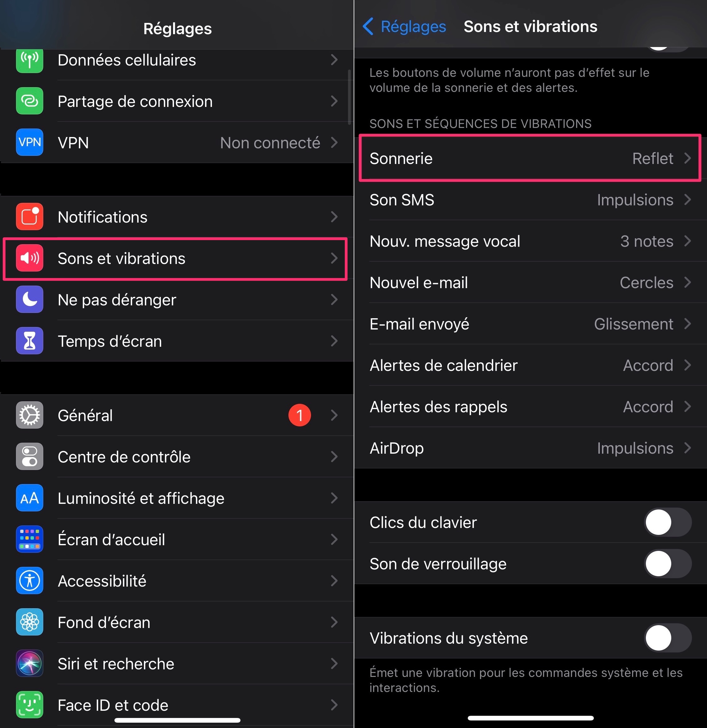Tap the red Notifications icon
Viewport: 707px width, 728px height.
(x=29, y=217)
